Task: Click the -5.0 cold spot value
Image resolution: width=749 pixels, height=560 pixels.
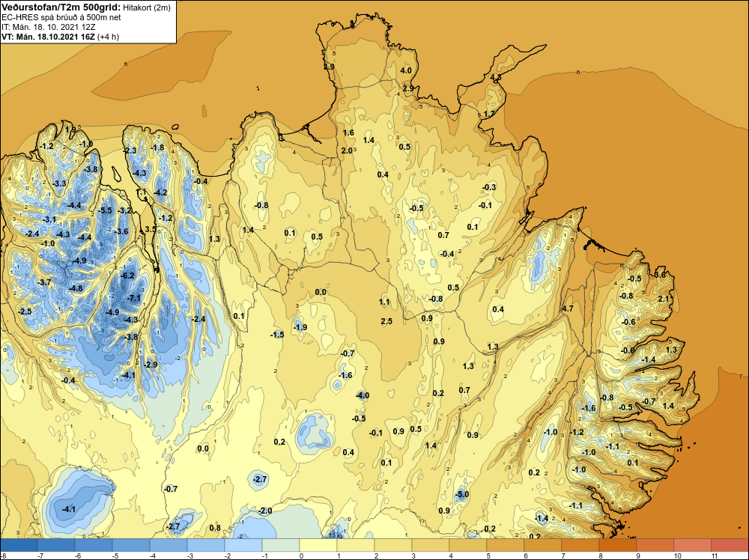Action: pyautogui.click(x=462, y=495)
